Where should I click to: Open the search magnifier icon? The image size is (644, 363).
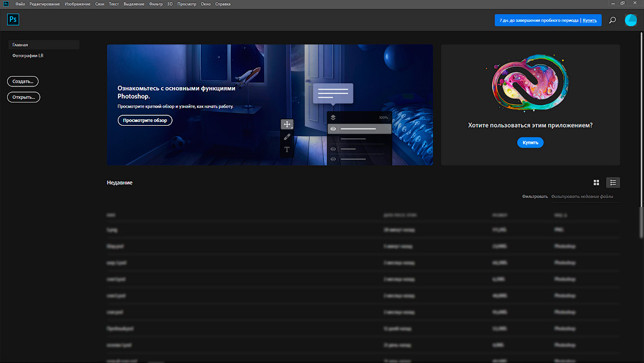click(612, 20)
